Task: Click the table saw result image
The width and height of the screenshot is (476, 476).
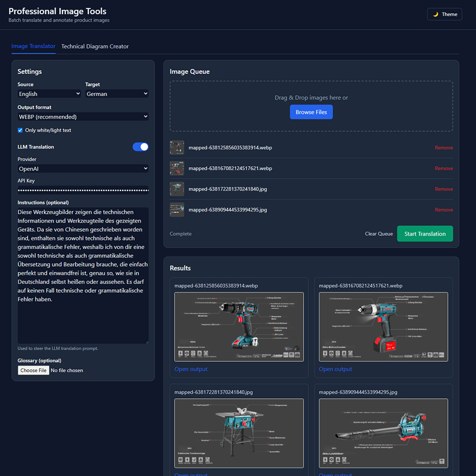Action: [239, 433]
